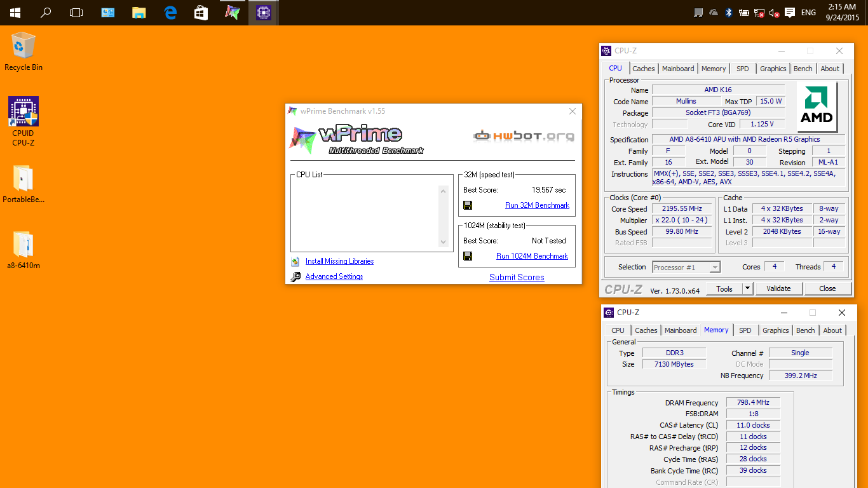Click the NB Frequency value 399.2 MHz
The image size is (868, 488).
800,376
